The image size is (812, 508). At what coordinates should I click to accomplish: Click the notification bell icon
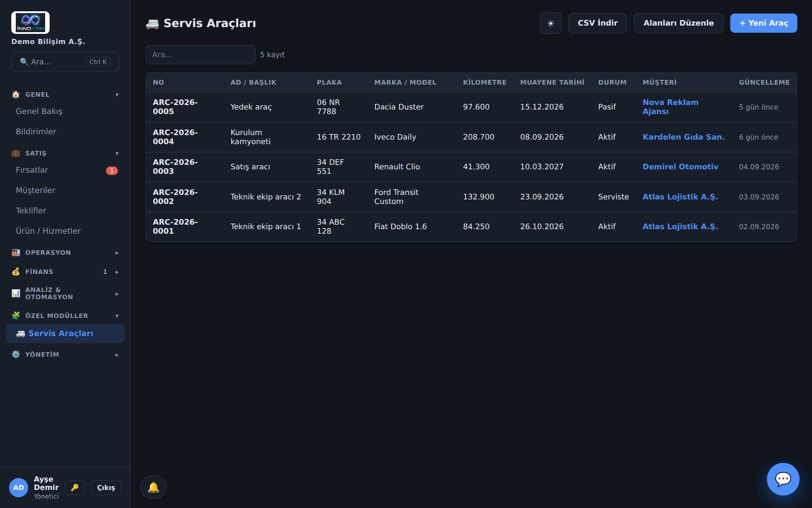coord(153,487)
